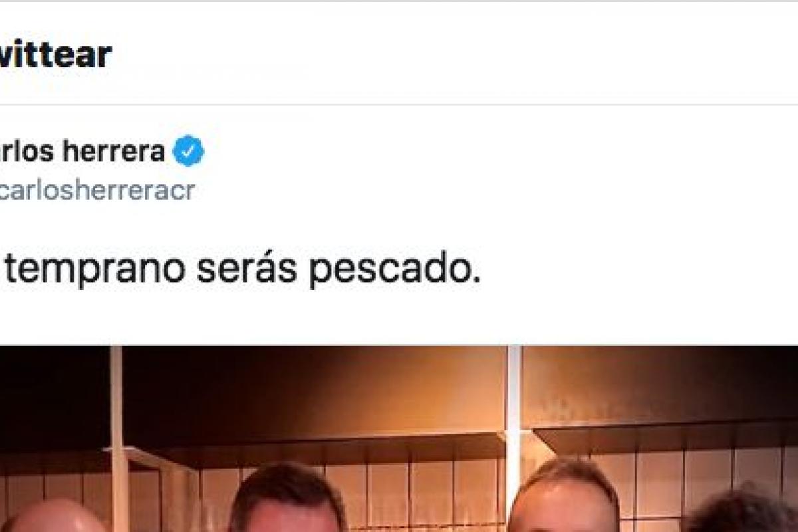Click the blue verified badge icon
798x532 pixels.
coord(188,152)
